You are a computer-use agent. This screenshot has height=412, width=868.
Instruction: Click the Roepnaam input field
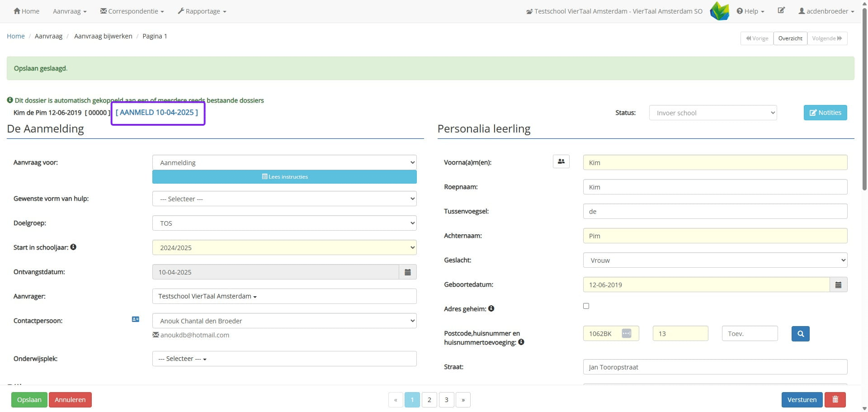715,187
